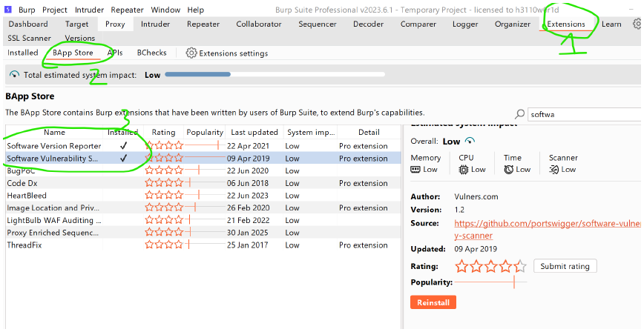Viewport: 644px width, 332px height.
Task: Open Extensions settings
Action: pos(227,53)
